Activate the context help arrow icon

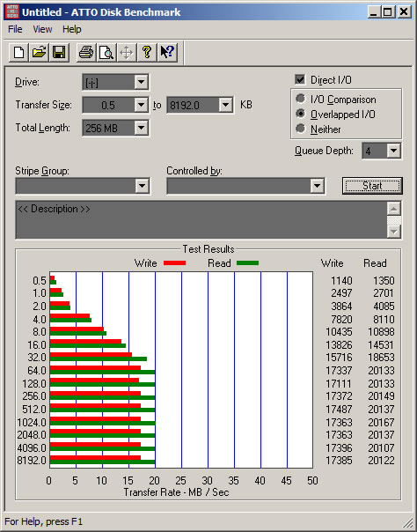click(167, 53)
